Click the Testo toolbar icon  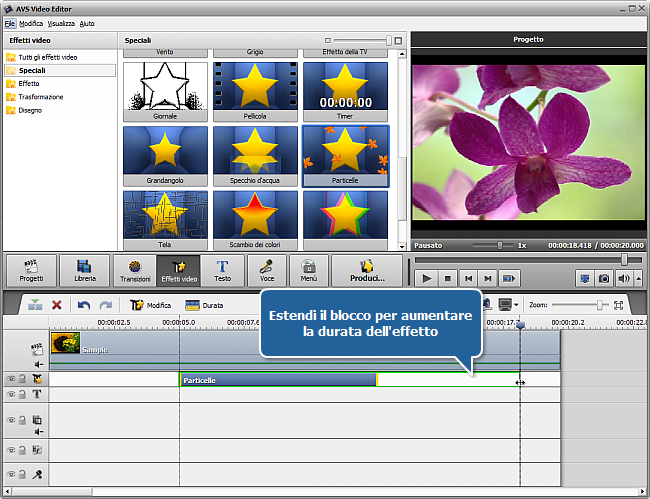(222, 271)
